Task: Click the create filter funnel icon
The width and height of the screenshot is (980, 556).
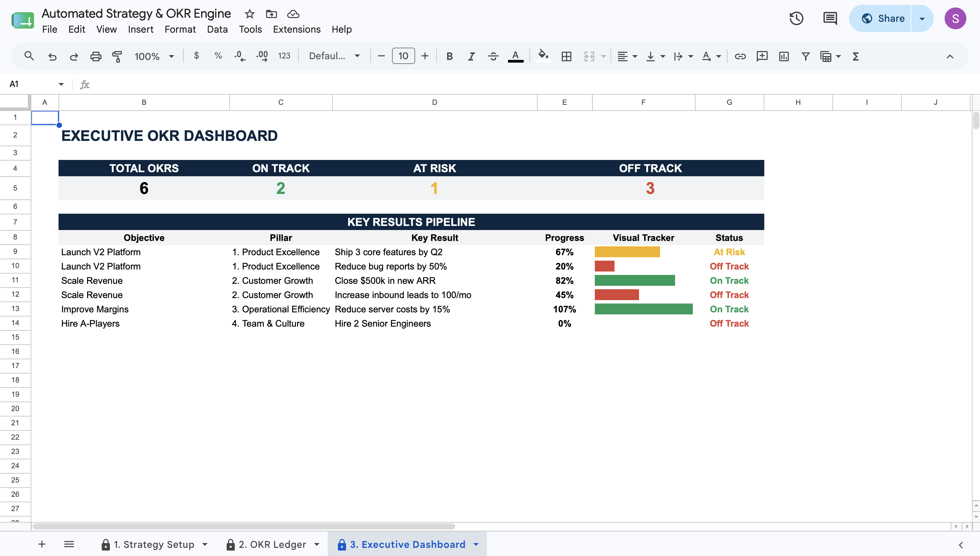Action: pos(805,56)
